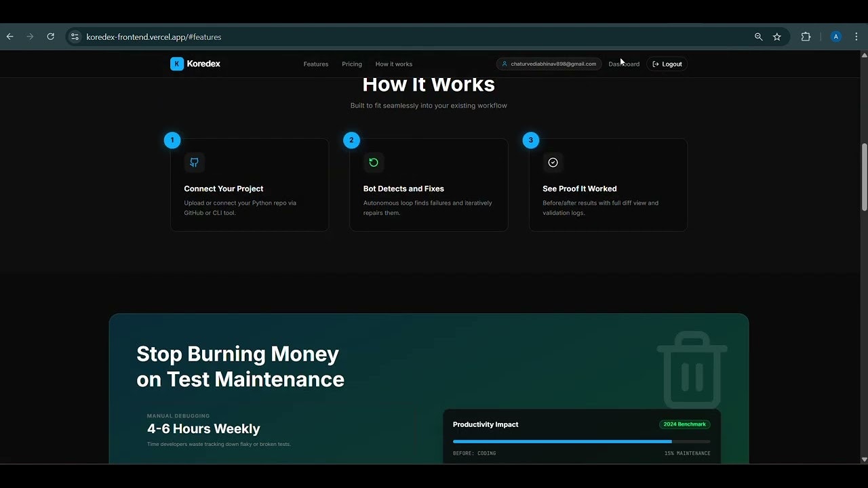Click the 15% MAINTENANCE label

(x=688, y=453)
